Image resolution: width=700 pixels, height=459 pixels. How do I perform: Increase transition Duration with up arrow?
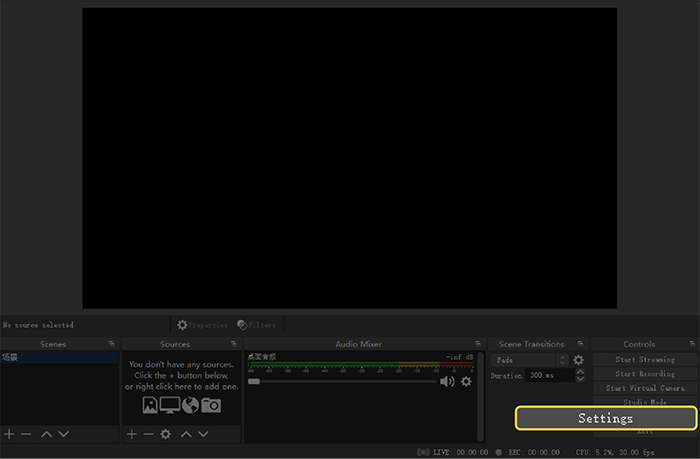580,372
